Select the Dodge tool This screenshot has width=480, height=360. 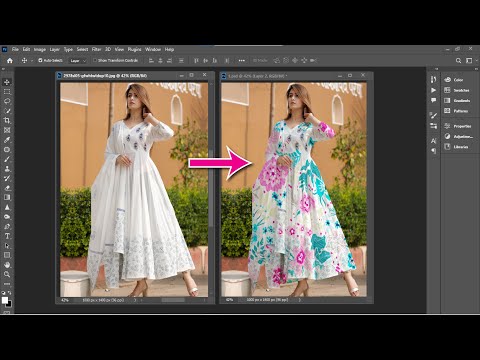pos(7,217)
